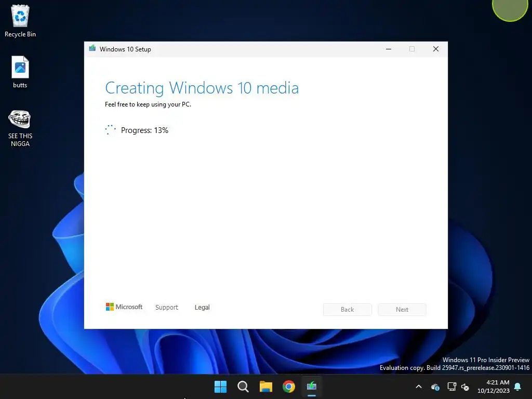This screenshot has height=399, width=532.
Task: Open network status tray icon
Action: [451, 387]
